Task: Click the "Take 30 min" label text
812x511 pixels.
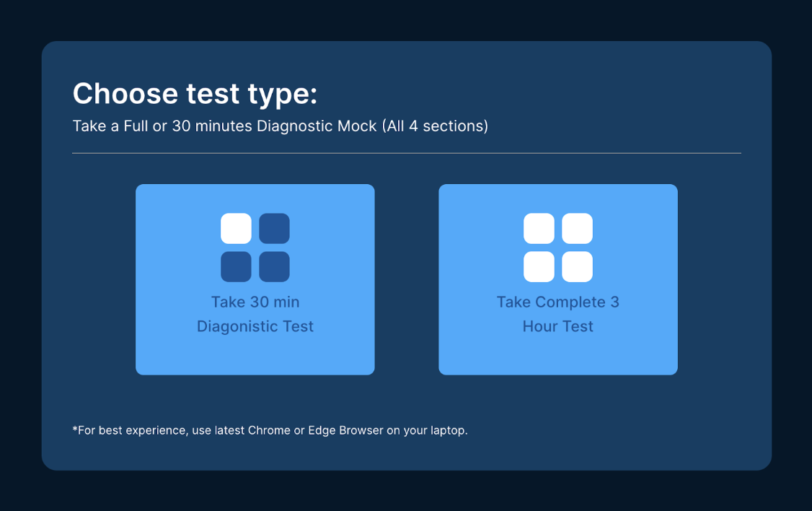Action: pyautogui.click(x=255, y=302)
